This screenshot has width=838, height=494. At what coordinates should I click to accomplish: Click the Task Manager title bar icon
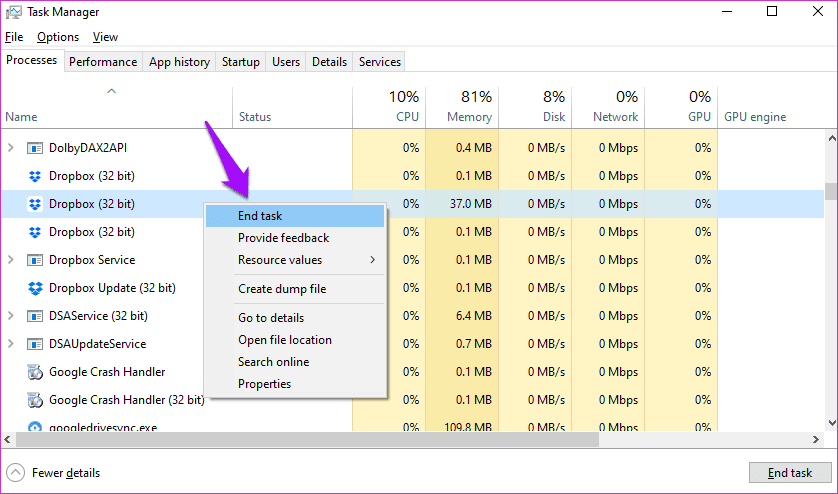point(14,12)
